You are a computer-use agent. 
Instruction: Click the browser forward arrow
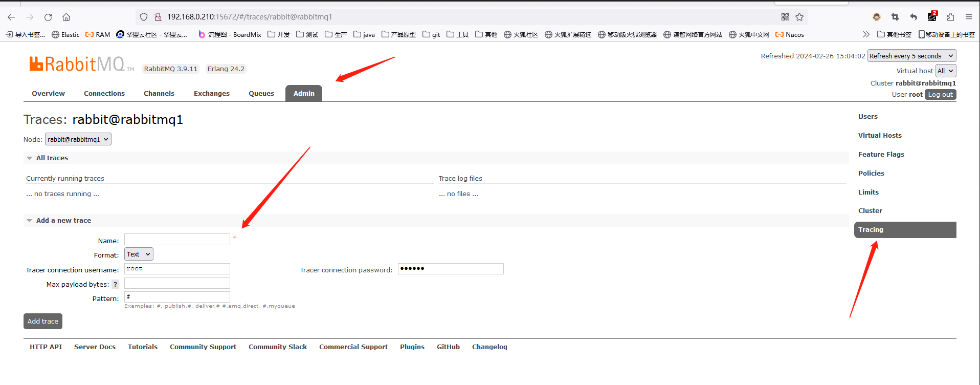pyautogui.click(x=30, y=17)
